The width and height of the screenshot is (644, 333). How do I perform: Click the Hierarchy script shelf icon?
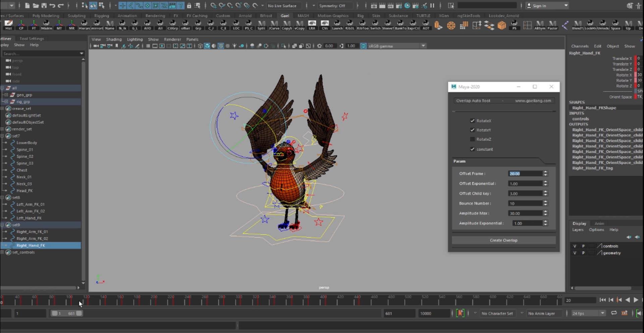(84, 25)
